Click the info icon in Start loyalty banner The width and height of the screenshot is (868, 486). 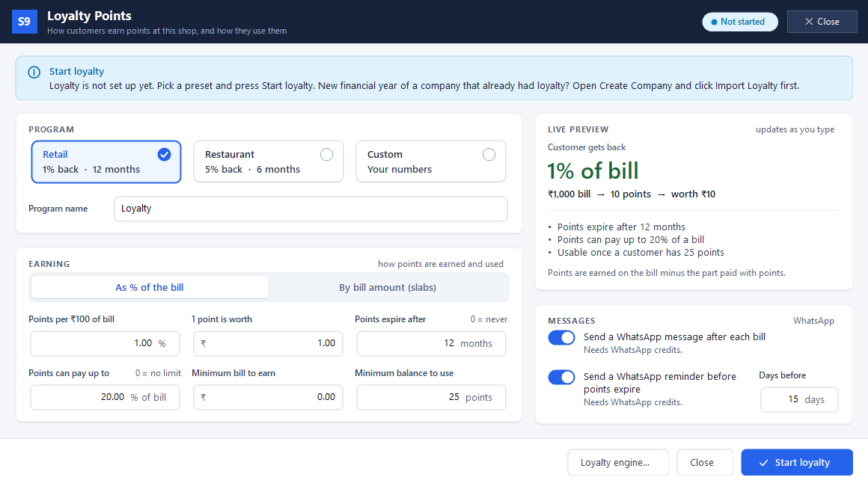[x=34, y=73]
